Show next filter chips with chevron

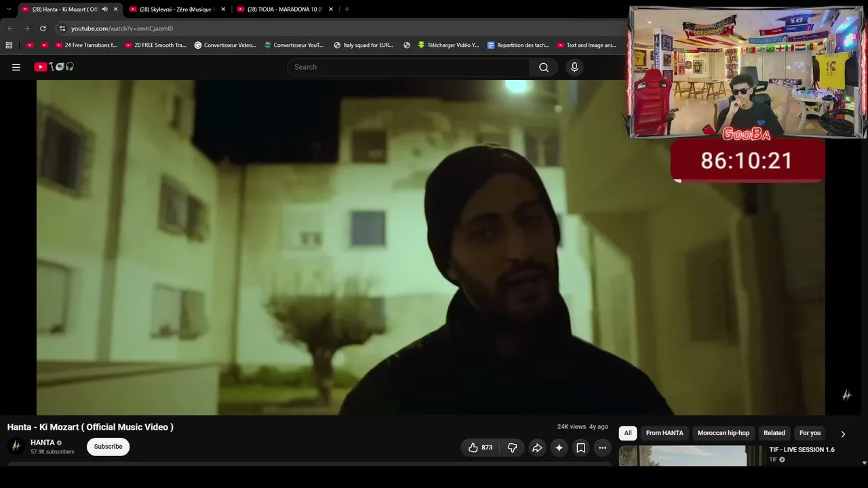pos(843,434)
